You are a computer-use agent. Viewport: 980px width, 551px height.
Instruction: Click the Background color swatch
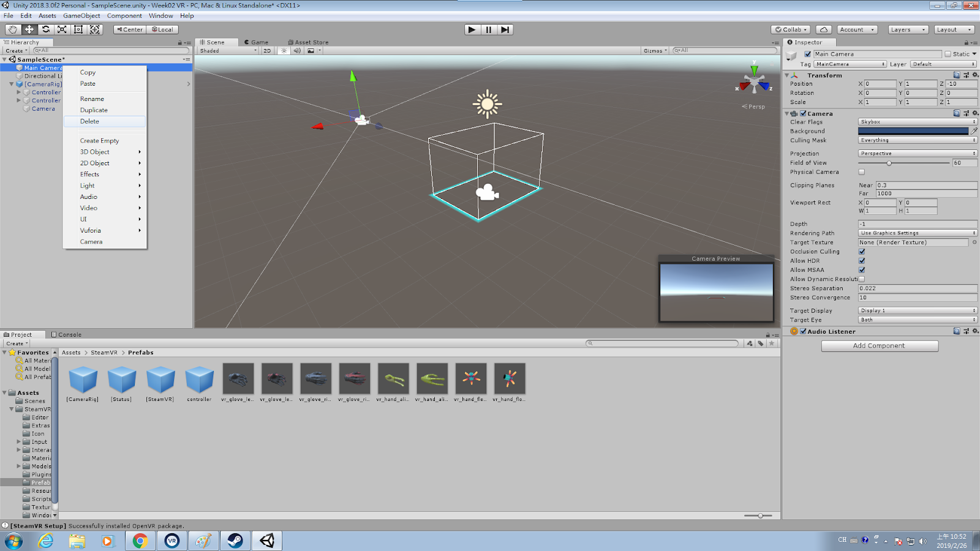pos(913,131)
